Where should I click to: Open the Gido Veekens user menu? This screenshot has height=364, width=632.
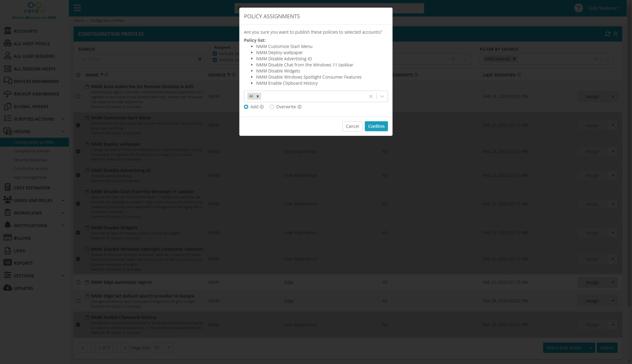point(604,8)
